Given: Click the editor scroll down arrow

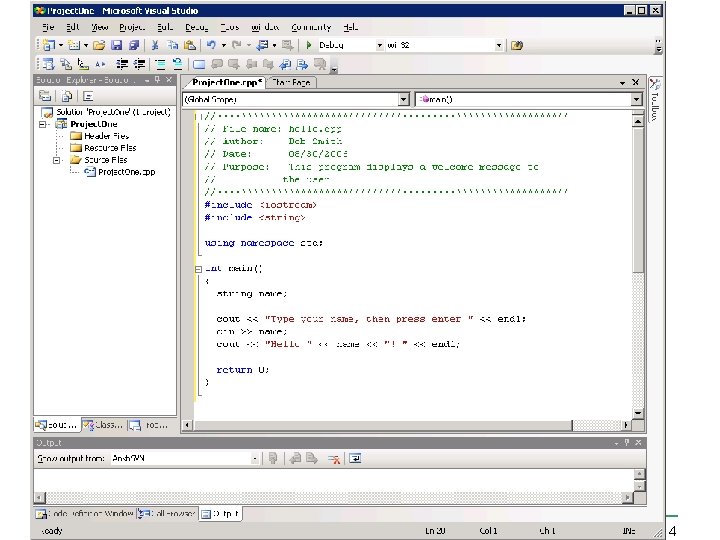Looking at the screenshot, I should point(638,413).
